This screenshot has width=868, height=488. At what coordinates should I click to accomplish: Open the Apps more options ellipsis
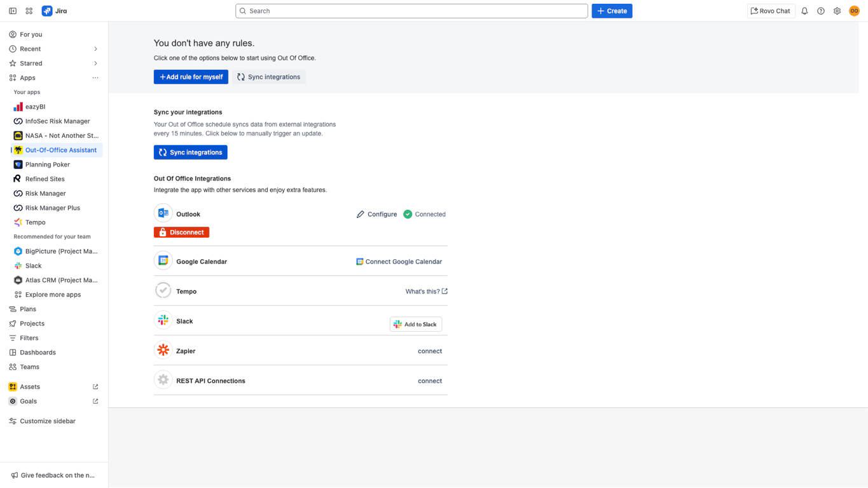[95, 78]
